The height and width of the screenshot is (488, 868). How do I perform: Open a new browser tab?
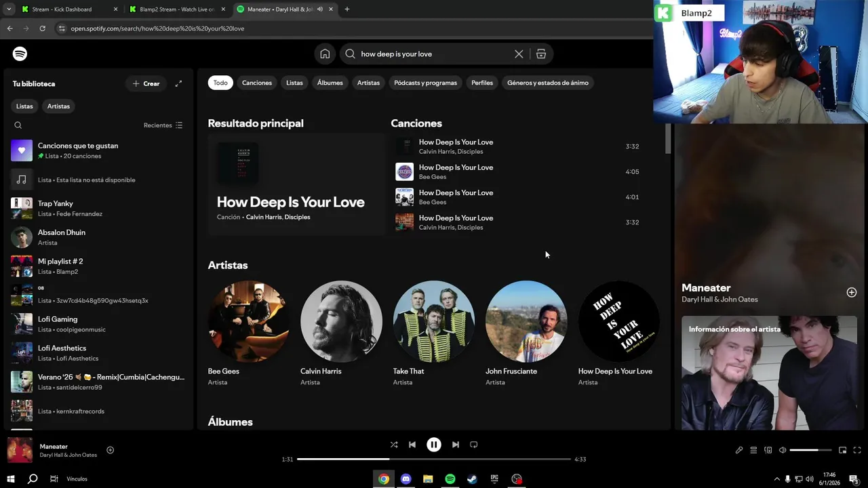pos(347,9)
